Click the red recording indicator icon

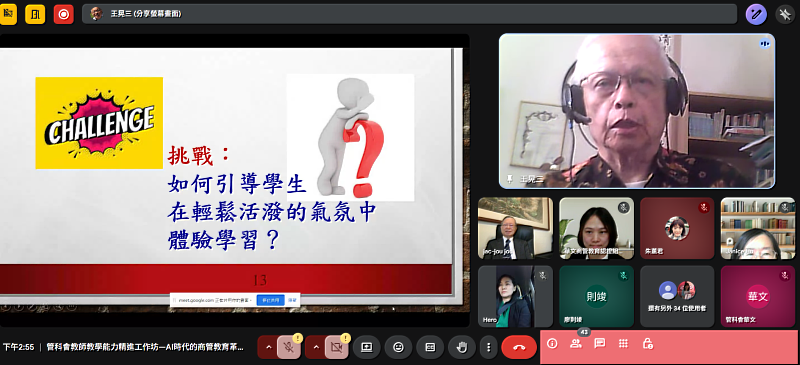point(64,14)
